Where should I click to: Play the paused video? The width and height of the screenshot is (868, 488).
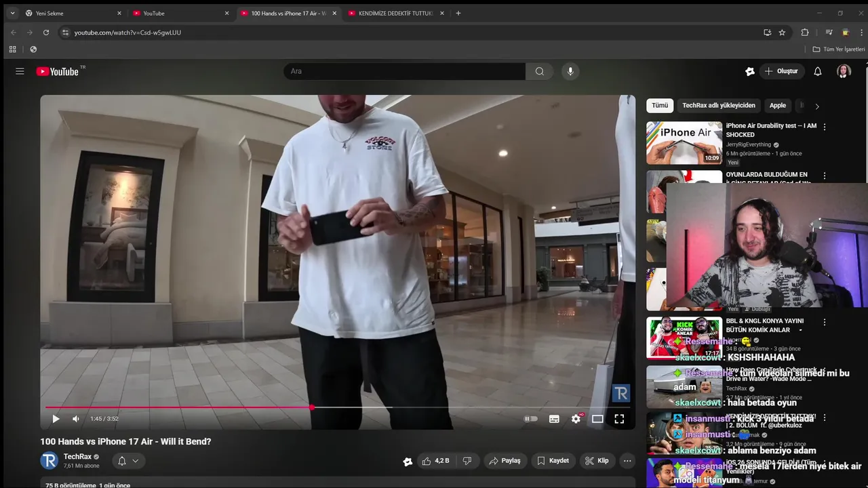pos(56,419)
